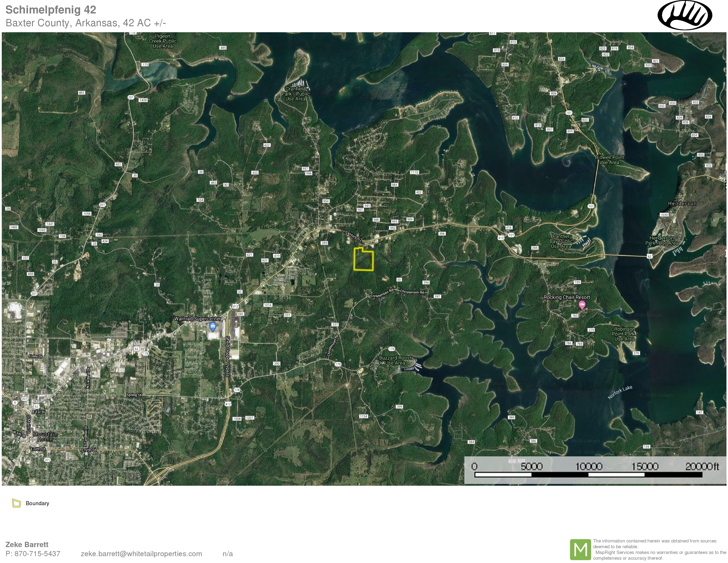
Task: Click the Panther Bay Public Use Area label
Action: point(561,241)
